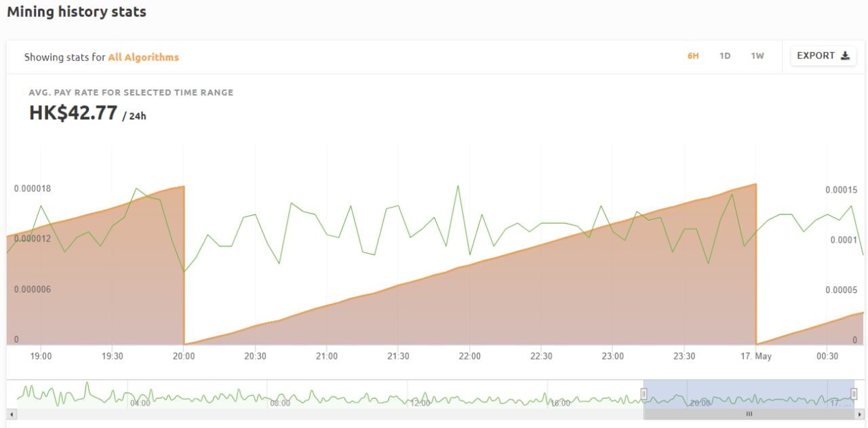Click the HK$42.77 average pay rate value
This screenshot has width=868, height=428.
(x=73, y=113)
